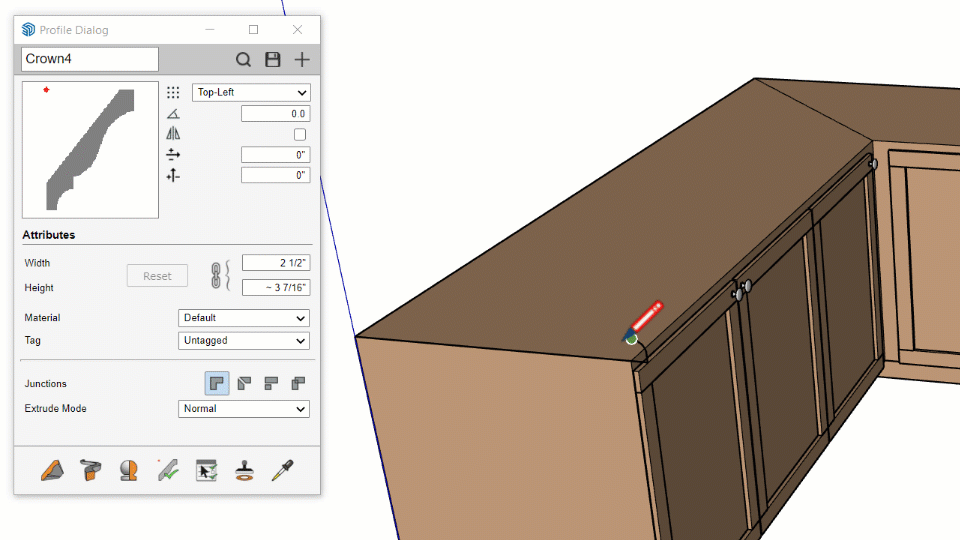Click the profile with green checkmark icon
Image resolution: width=960 pixels, height=540 pixels.
167,470
